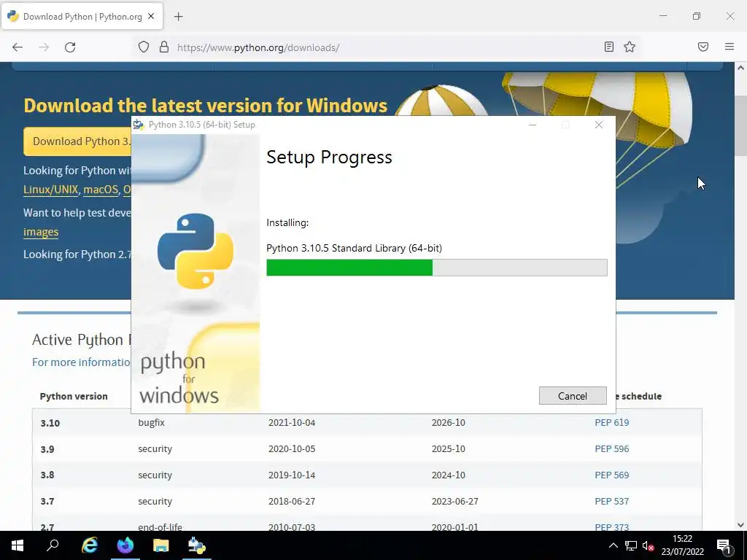Minimize the Python 3.10.5 Setup dialog
The height and width of the screenshot is (560, 747).
tap(533, 125)
